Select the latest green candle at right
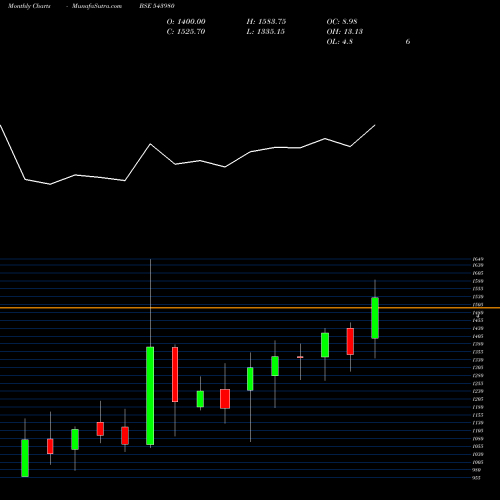 click(375, 318)
